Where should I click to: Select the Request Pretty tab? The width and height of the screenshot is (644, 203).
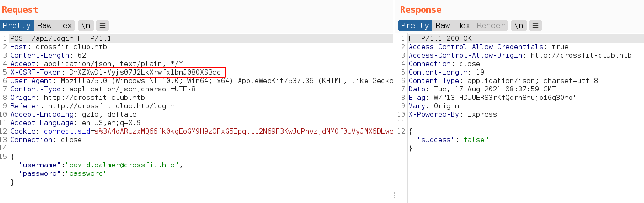tap(17, 26)
